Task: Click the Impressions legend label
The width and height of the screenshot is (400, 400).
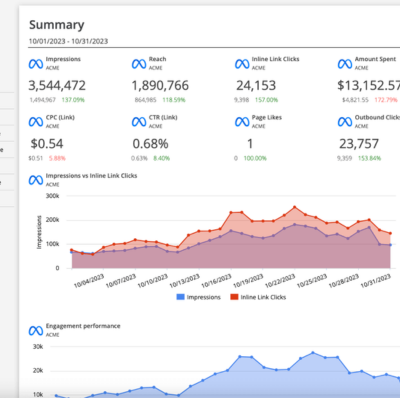Action: [x=204, y=297]
